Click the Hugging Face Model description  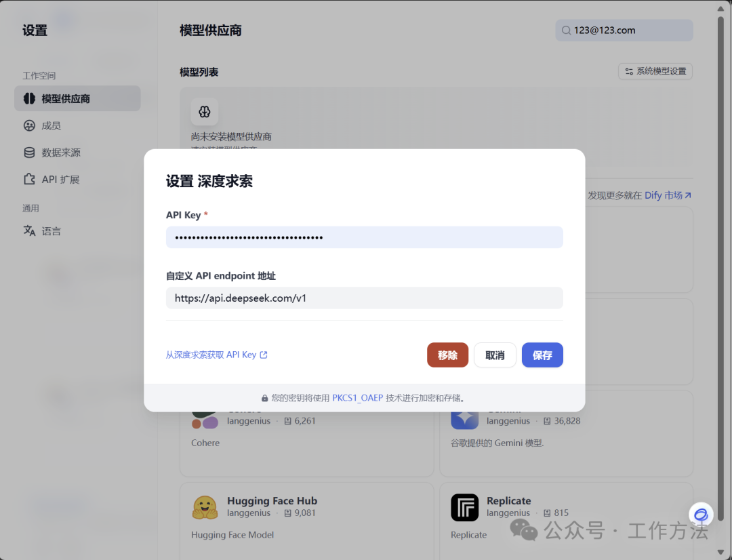coord(232,535)
